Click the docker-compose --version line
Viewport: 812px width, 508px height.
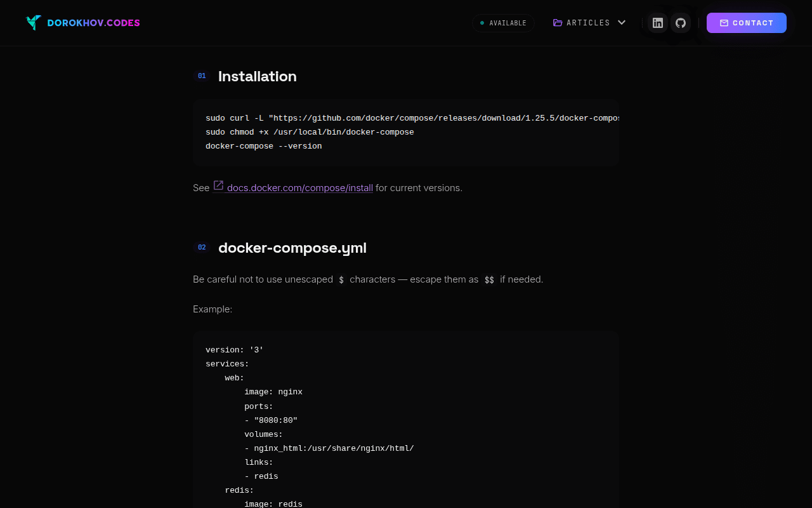click(x=264, y=146)
